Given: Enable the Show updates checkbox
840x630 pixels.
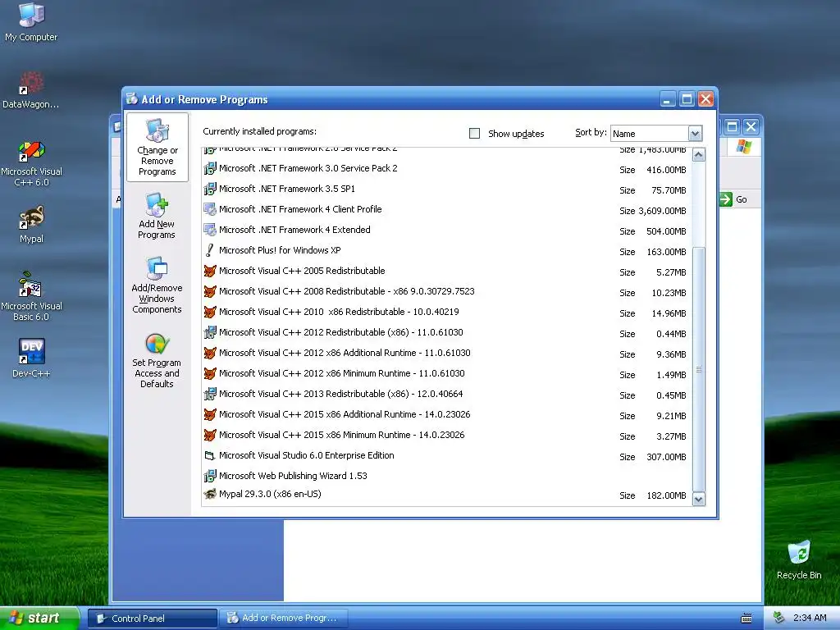Looking at the screenshot, I should (x=475, y=134).
